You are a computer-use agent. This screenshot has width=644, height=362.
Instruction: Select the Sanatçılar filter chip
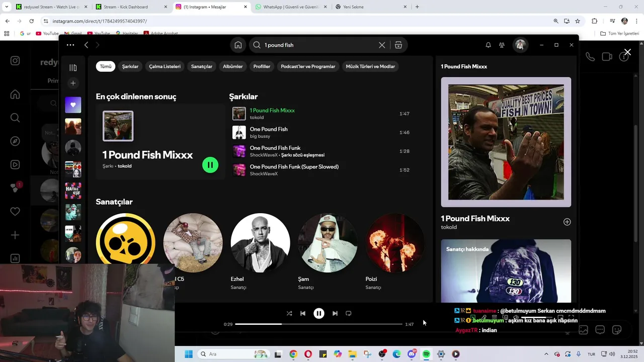pos(202,66)
